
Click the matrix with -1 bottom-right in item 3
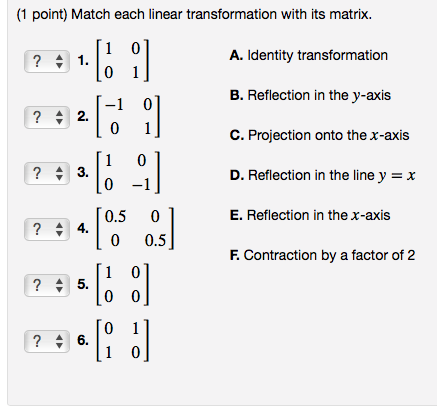pos(128,173)
